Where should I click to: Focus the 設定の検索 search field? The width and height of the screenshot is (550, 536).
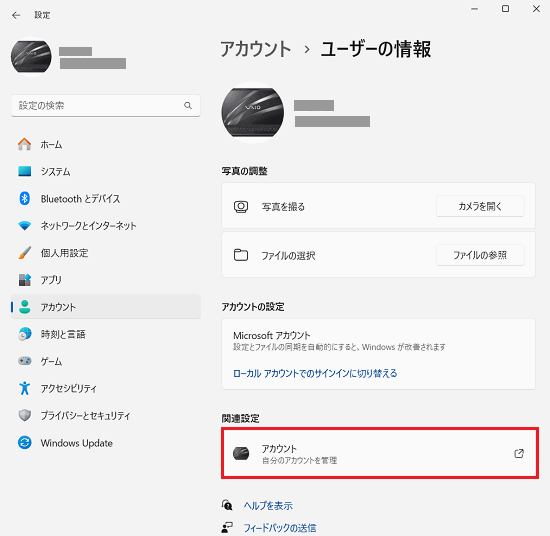106,105
